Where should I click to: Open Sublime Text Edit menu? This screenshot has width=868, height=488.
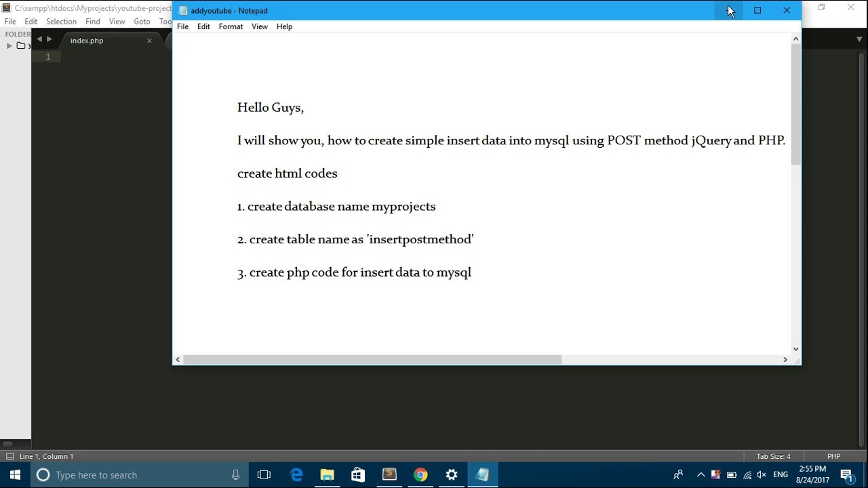[31, 22]
